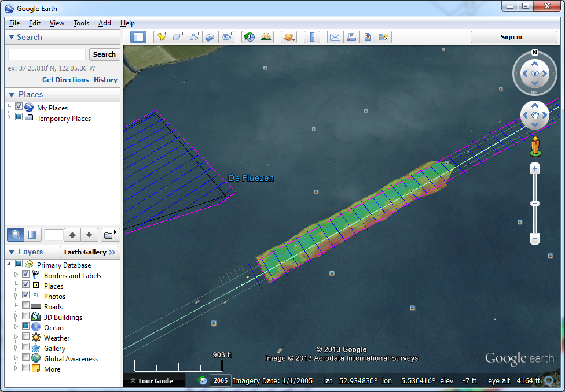
Task: Expand the Borders and Labels node
Action: (16, 275)
